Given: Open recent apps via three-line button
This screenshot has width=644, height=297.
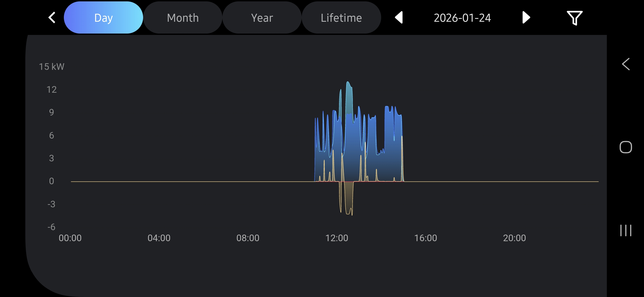Looking at the screenshot, I should pyautogui.click(x=626, y=230).
